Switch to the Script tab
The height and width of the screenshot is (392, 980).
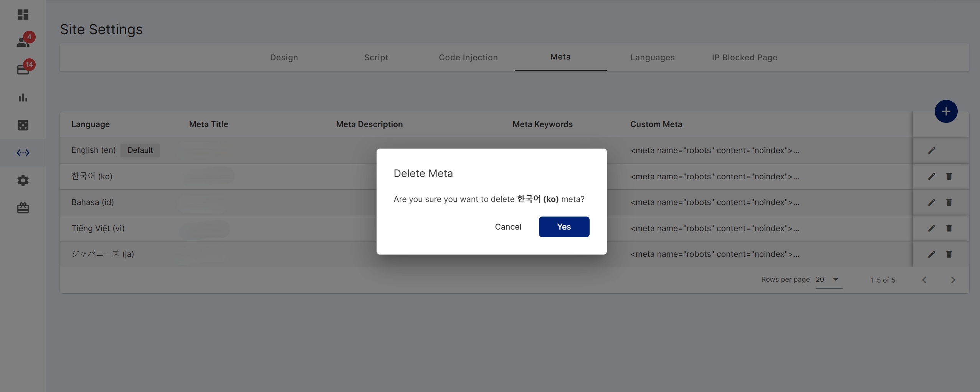click(376, 57)
